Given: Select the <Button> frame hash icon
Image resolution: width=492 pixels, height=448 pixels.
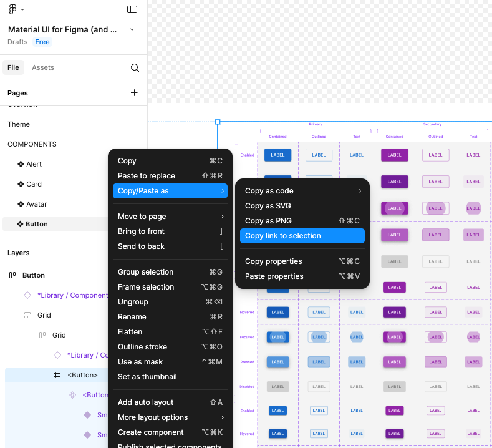Looking at the screenshot, I should pos(57,375).
